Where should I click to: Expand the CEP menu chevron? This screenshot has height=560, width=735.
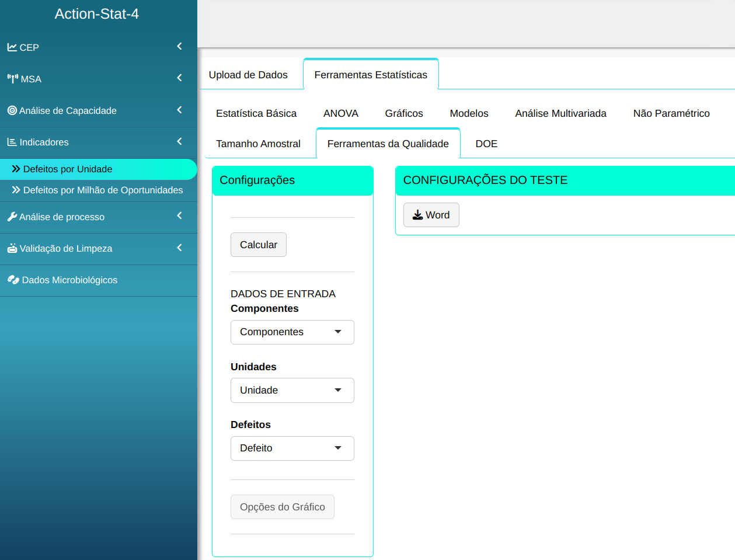(179, 46)
